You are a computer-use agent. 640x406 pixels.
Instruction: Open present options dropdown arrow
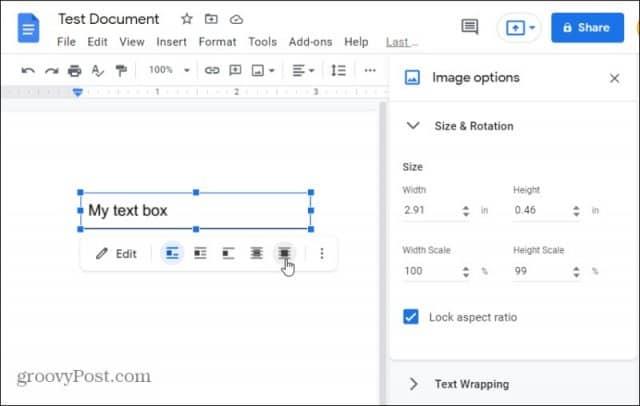(x=532, y=28)
